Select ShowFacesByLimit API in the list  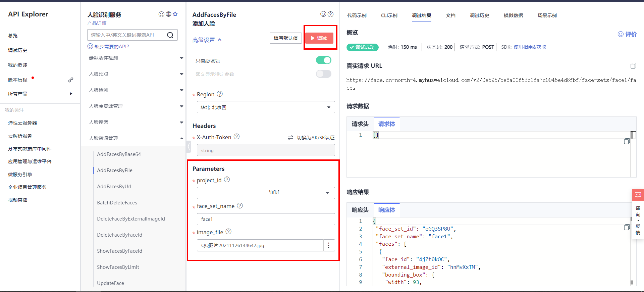coord(118,267)
